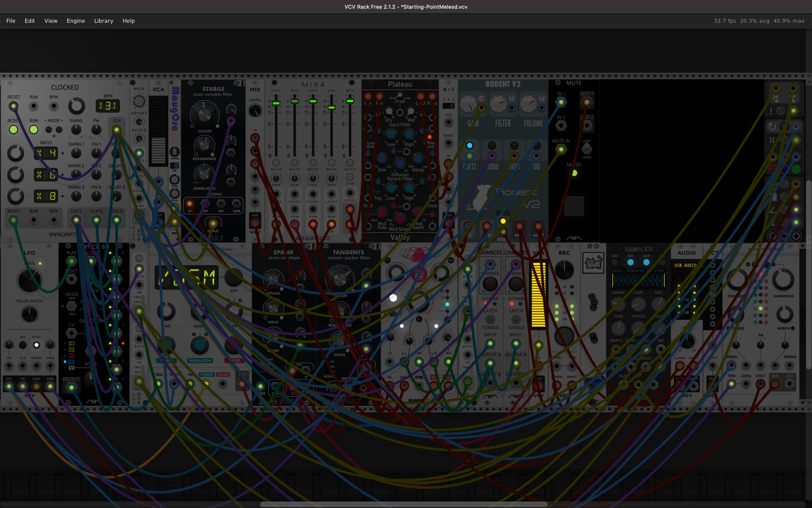The width and height of the screenshot is (812, 508).
Task: Open the Engine menu
Action: pos(75,21)
